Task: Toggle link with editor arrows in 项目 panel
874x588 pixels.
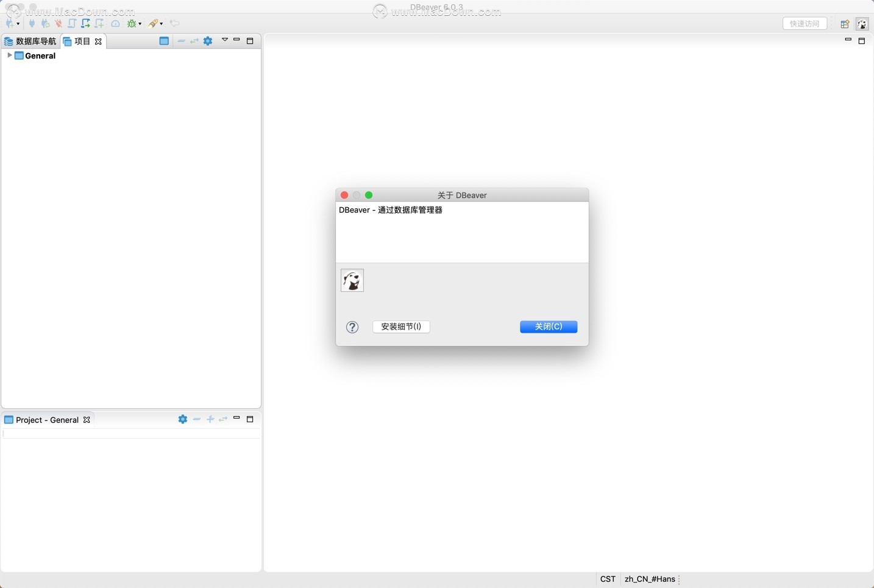Action: [194, 41]
